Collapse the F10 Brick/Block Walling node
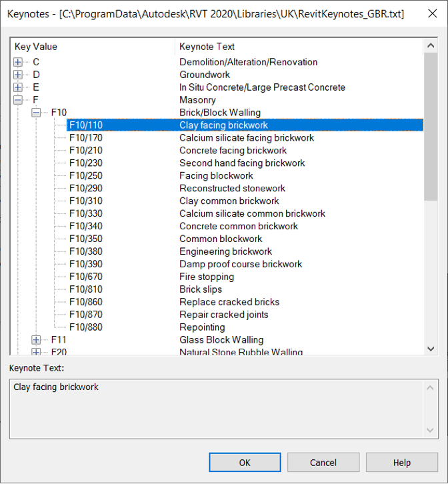Screen dimensions: 448x484 coord(36,113)
